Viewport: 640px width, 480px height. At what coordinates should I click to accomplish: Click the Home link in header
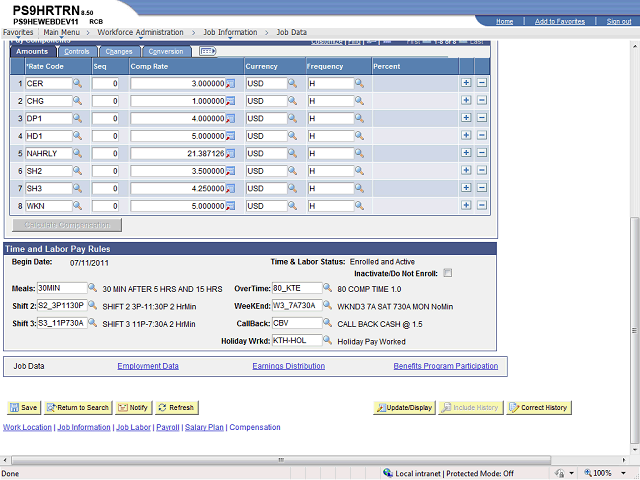504,22
